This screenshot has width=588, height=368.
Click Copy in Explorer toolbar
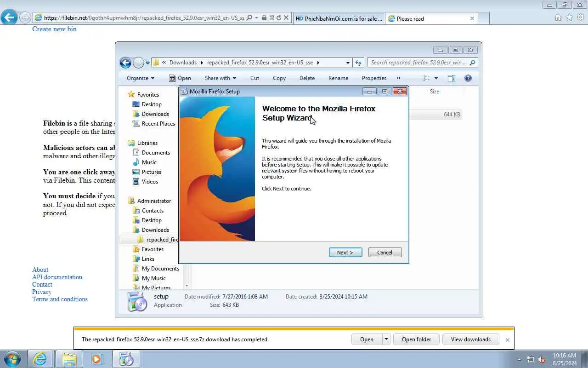click(279, 78)
